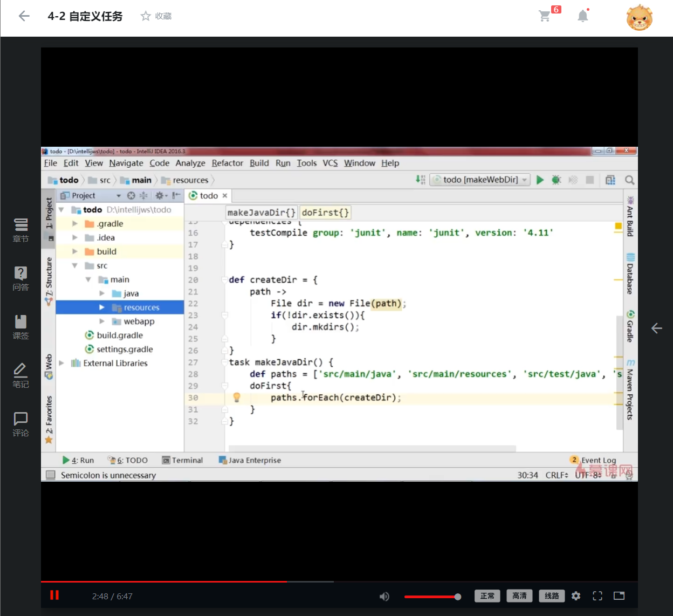Toggle theater mode for the player
Screen dimensions: 673x616
[619, 596]
